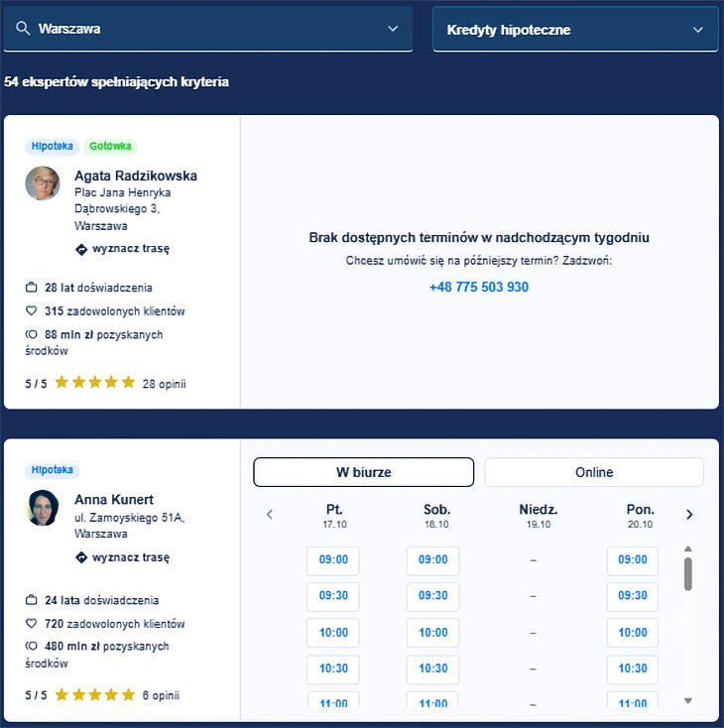
Task: Click route icon under Anna Kunert's address
Action: [82, 557]
